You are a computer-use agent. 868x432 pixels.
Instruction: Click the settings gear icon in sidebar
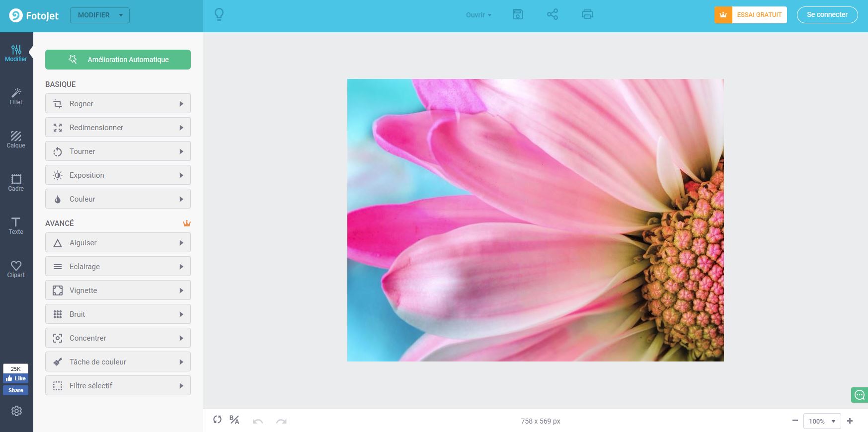click(16, 411)
